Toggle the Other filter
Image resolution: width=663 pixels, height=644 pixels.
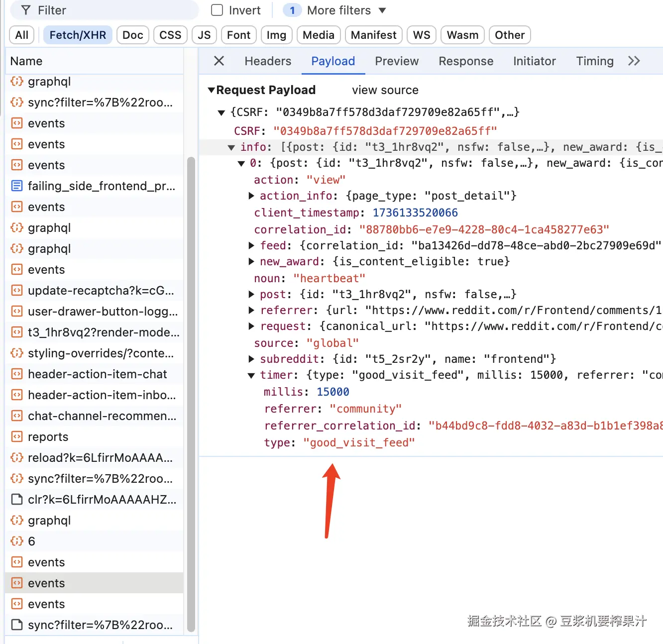[510, 35]
